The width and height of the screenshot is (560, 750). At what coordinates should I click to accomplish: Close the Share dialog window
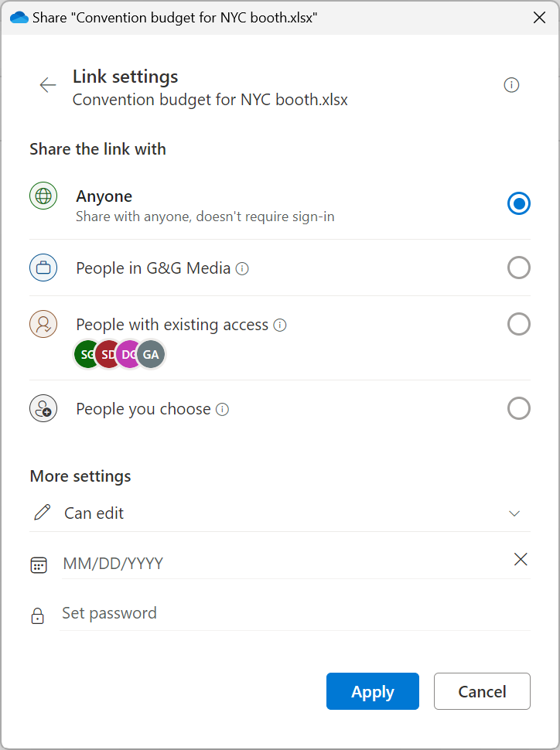pos(539,18)
